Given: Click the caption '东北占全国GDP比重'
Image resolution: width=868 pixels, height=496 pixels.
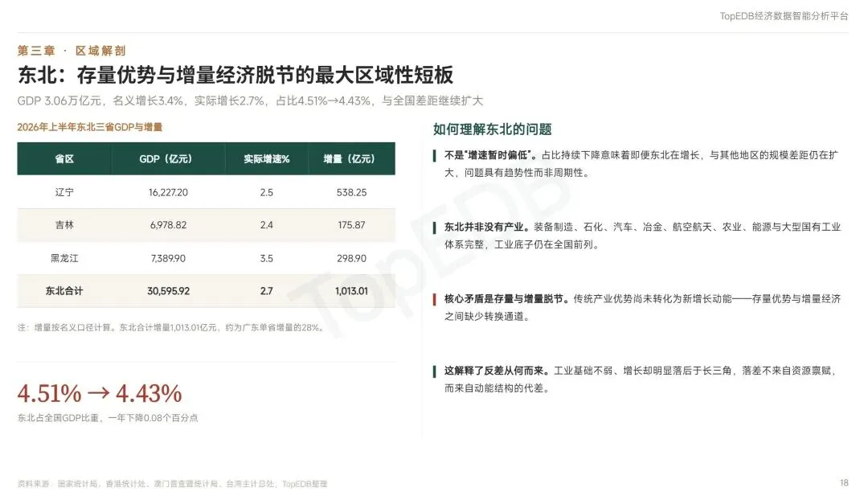Looking at the screenshot, I should pos(108,418).
